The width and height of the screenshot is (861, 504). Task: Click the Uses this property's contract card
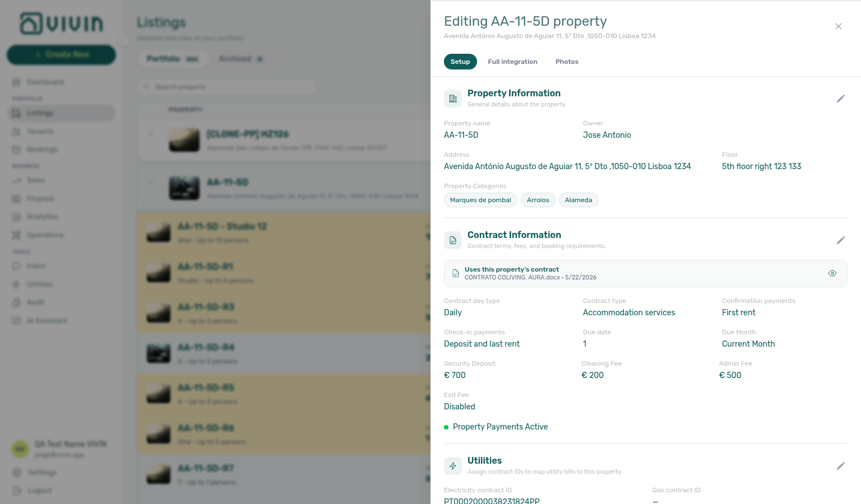tap(645, 273)
